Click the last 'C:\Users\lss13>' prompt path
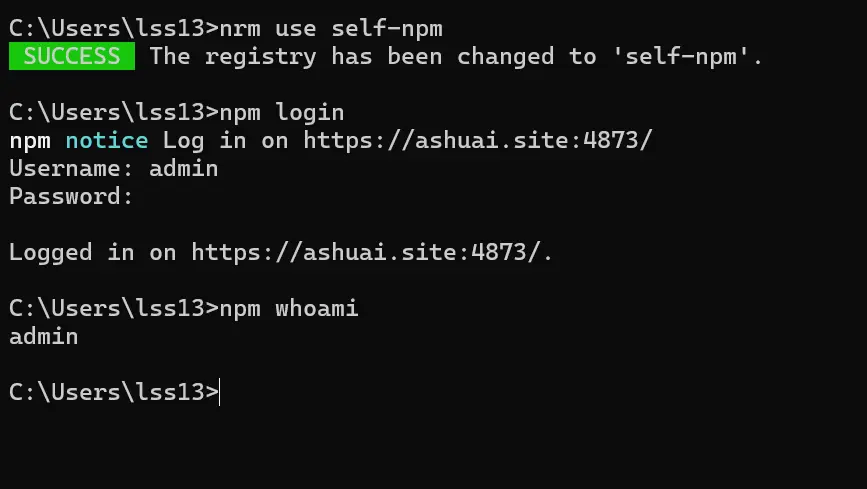Image resolution: width=867 pixels, height=489 pixels. (112, 392)
